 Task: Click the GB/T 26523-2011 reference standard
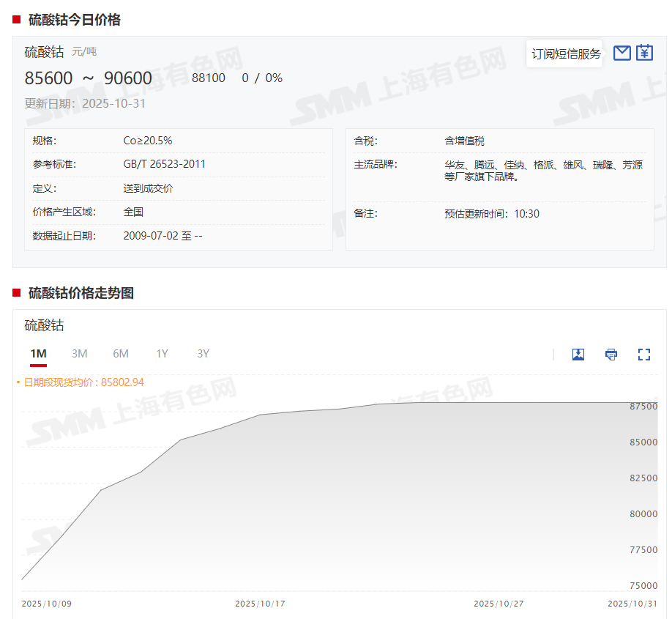(165, 164)
